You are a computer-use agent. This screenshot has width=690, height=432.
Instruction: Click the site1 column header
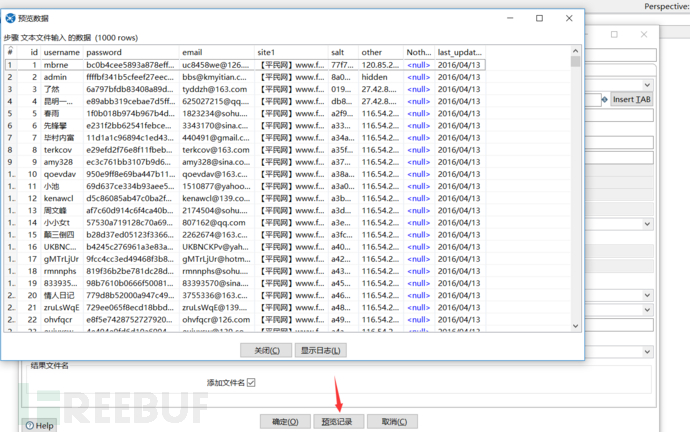[291, 52]
